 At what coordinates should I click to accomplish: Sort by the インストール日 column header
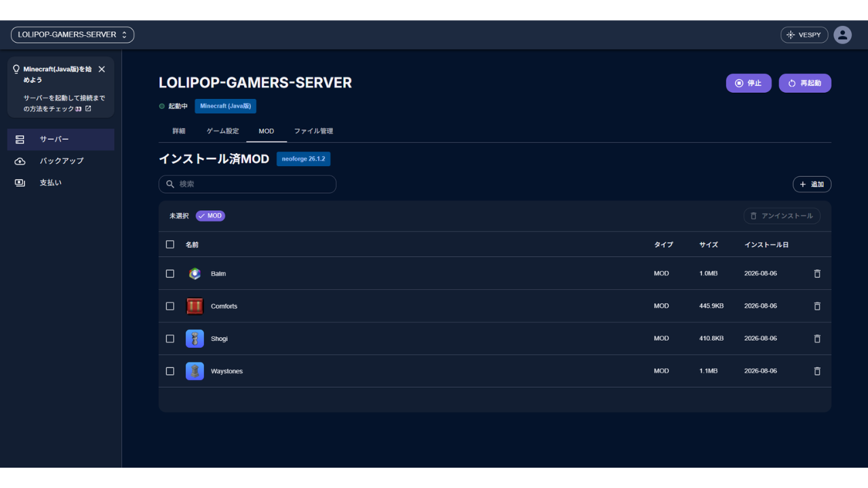766,245
